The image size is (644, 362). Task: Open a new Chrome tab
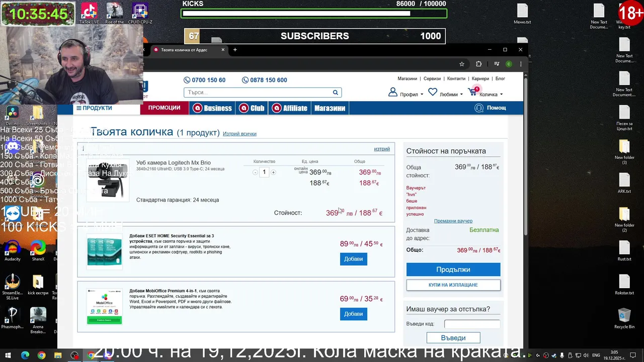(234, 50)
